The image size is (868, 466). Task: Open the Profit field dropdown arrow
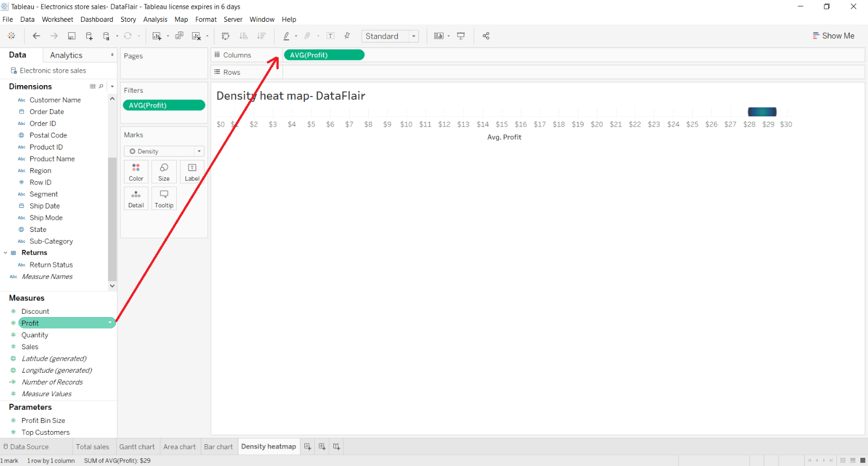[110, 323]
